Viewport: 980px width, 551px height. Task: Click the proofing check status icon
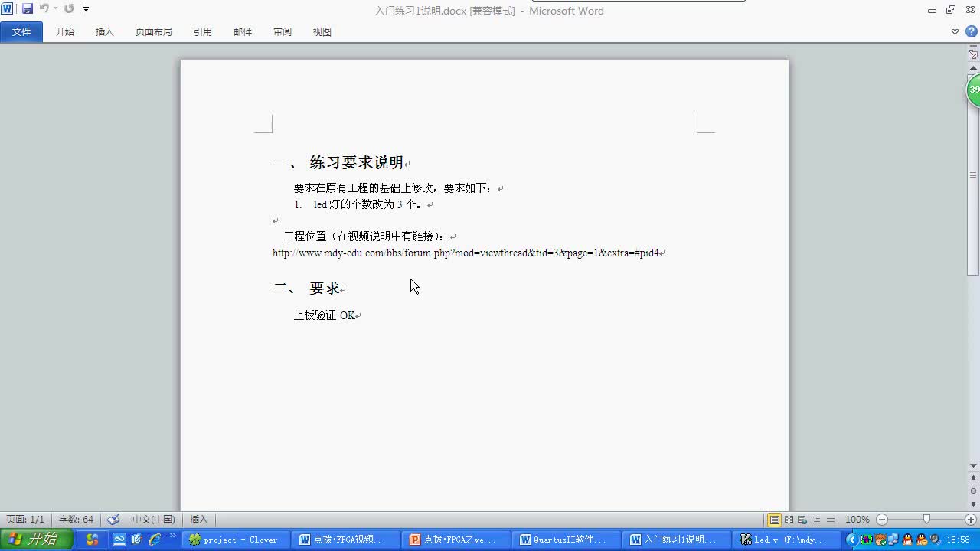[113, 520]
